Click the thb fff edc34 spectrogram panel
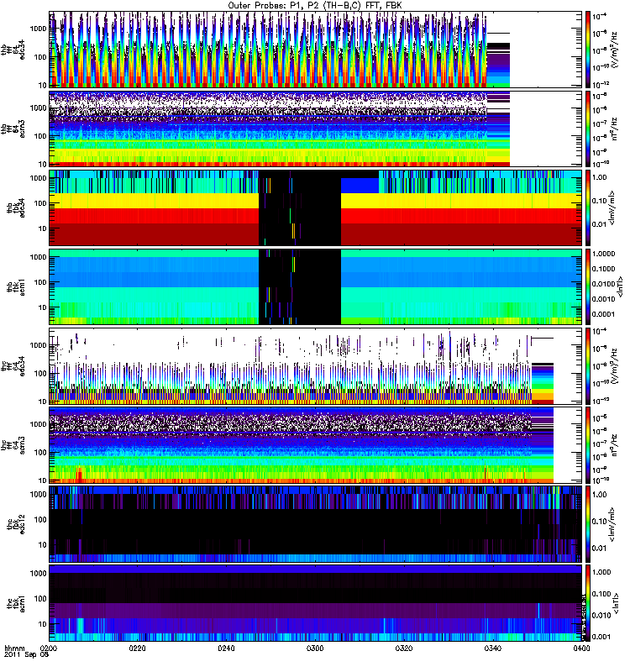 click(x=316, y=50)
